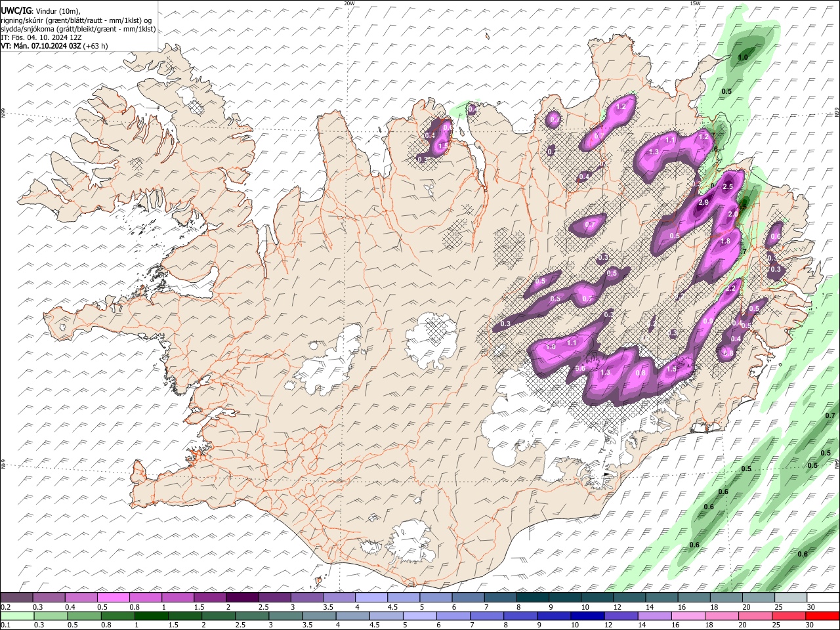The image size is (840, 630).
Task: Select the IT: Fös. 04.10.2024 12Z text
Action: click(x=41, y=37)
